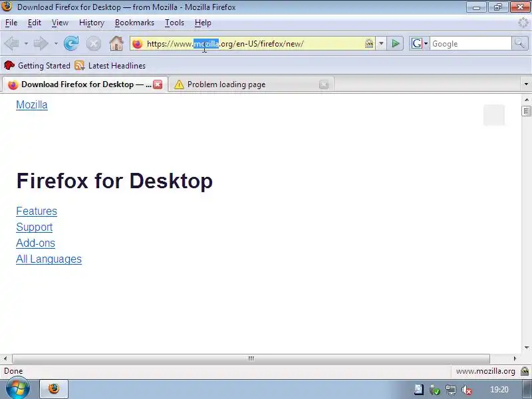The image size is (532, 399).
Task: Open the Tools menu
Action: click(174, 23)
